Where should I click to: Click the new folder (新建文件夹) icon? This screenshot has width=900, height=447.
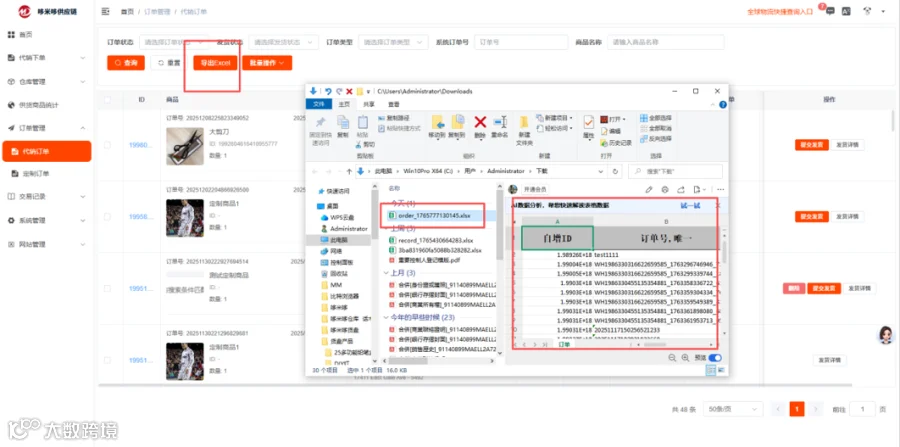[524, 122]
